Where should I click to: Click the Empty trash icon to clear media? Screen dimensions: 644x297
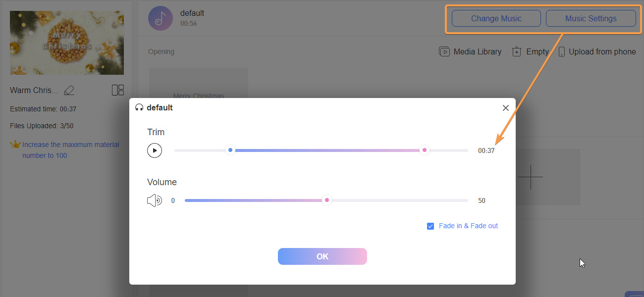[516, 51]
